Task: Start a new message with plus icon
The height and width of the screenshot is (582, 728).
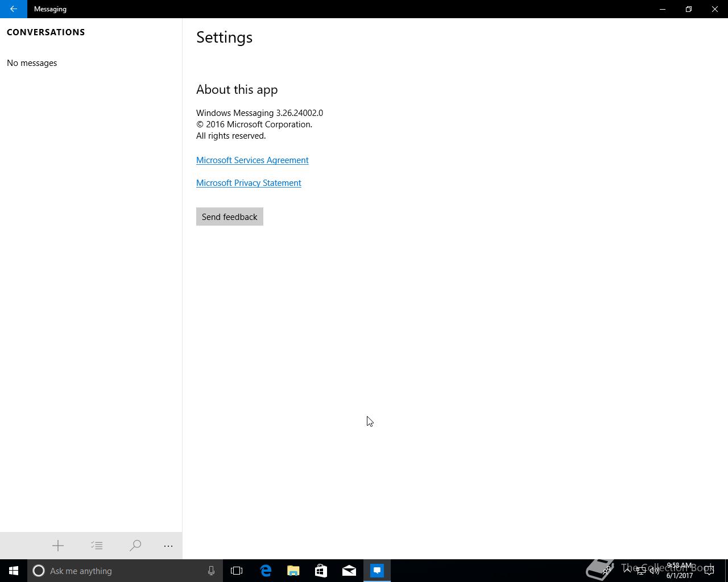Action: pyautogui.click(x=58, y=546)
